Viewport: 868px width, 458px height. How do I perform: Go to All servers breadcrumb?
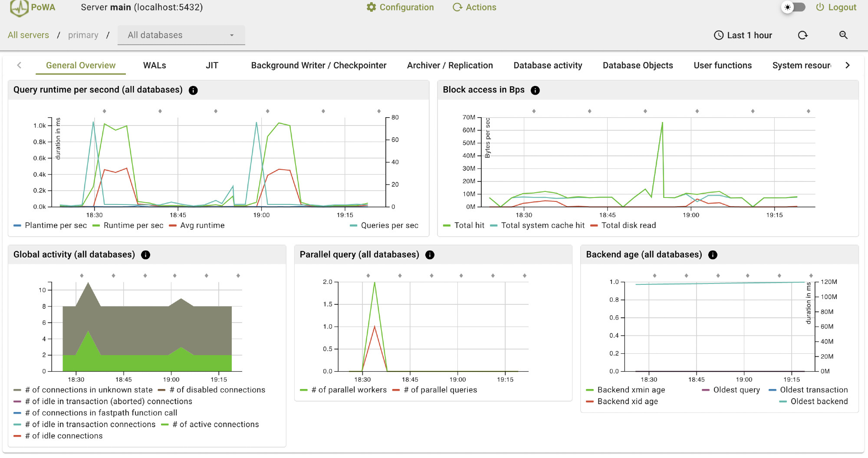(x=28, y=35)
